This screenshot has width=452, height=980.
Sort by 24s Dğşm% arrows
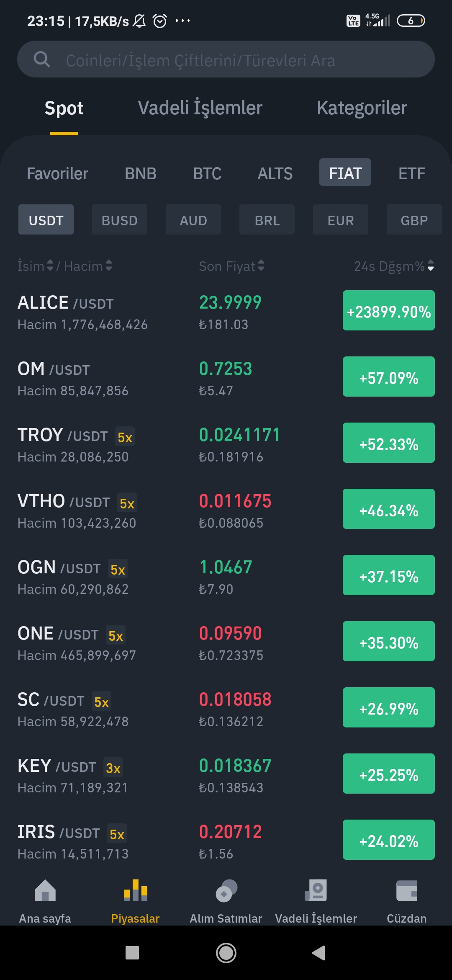431,266
